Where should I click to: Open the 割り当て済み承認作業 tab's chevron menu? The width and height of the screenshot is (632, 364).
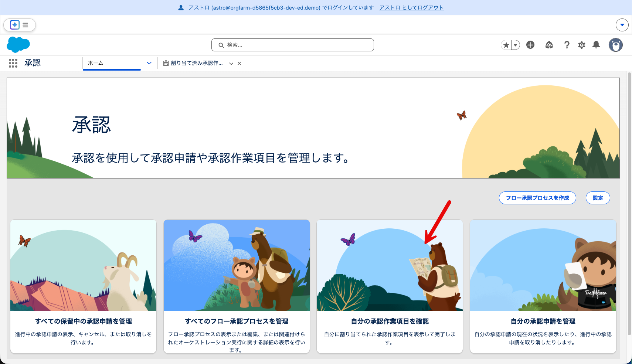231,64
